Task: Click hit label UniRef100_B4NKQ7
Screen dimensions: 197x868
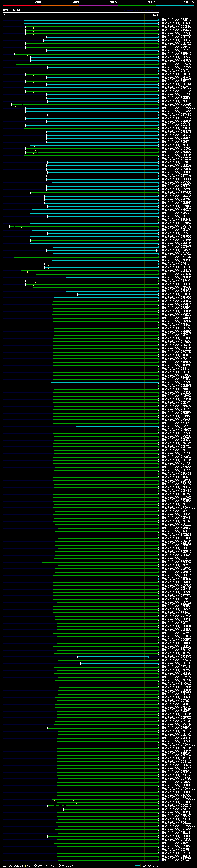Action: click(x=177, y=812)
